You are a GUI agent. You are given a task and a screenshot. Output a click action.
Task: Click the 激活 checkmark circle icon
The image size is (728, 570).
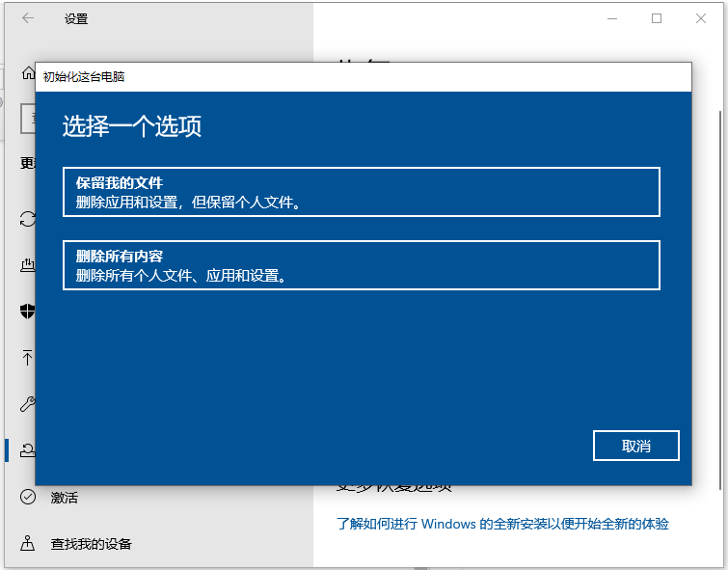(28, 497)
